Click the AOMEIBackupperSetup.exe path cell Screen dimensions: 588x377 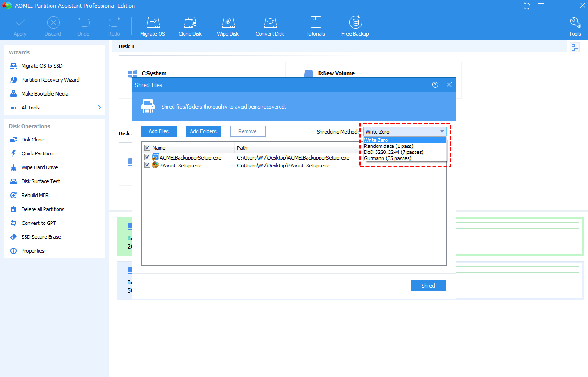pos(293,158)
